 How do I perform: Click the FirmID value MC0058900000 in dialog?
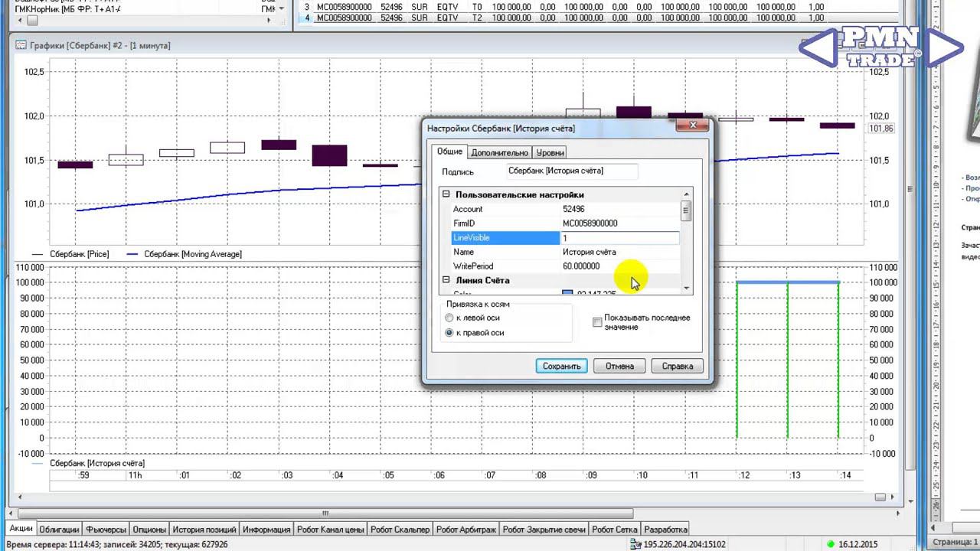(x=590, y=223)
